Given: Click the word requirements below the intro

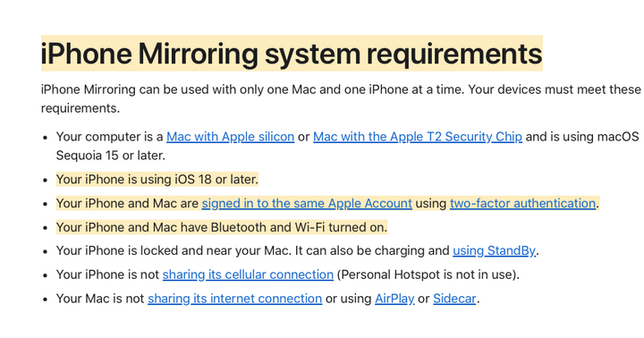Looking at the screenshot, I should pyautogui.click(x=80, y=108).
